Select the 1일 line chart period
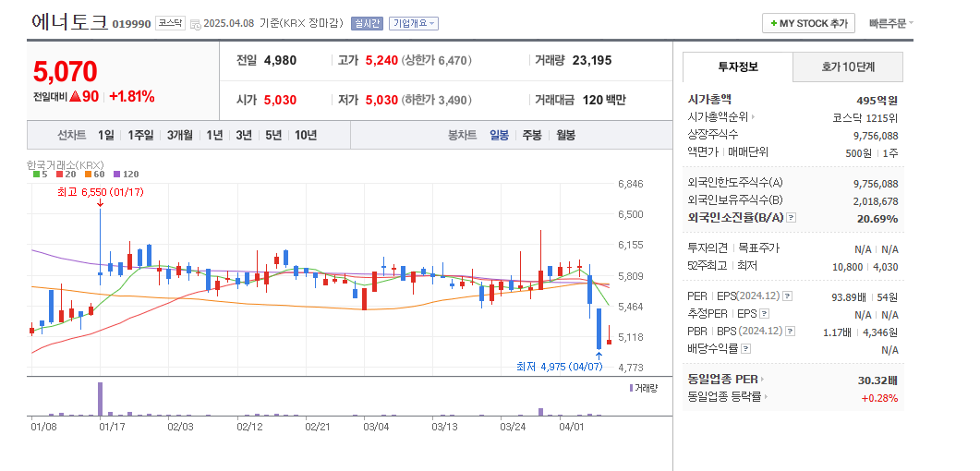This screenshot has height=471, width=980. (x=105, y=135)
